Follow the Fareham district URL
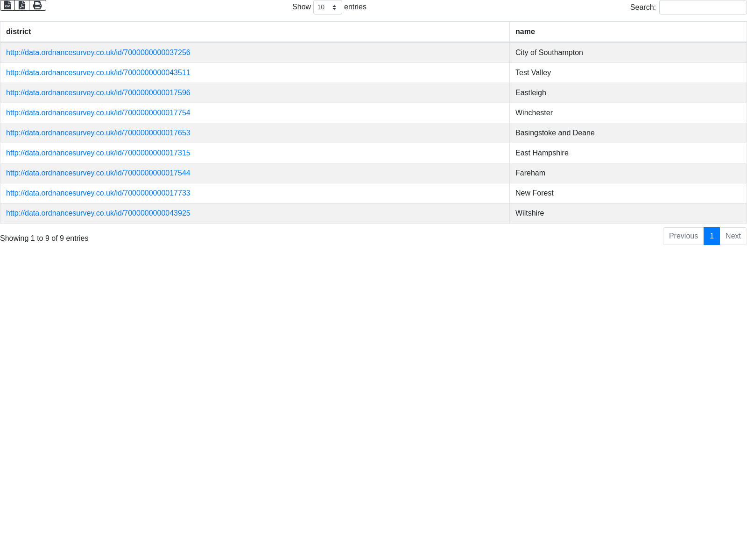This screenshot has width=747, height=560. pyautogui.click(x=98, y=173)
